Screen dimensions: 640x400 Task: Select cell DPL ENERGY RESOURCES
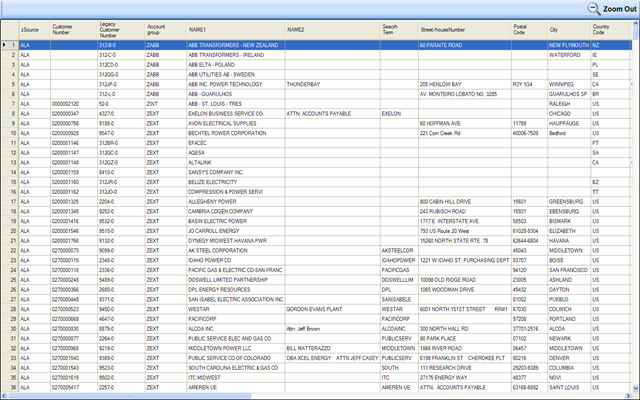236,290
